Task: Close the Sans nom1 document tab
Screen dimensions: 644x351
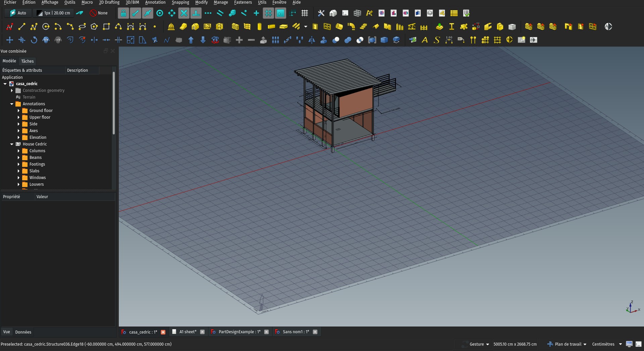Action: (315, 332)
